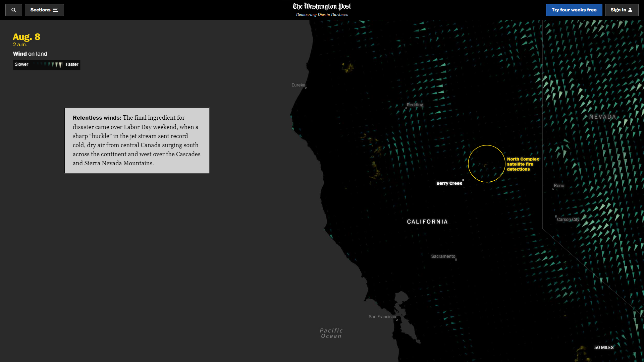
Task: Click the wind speed legend gradient
Action: [x=47, y=65]
